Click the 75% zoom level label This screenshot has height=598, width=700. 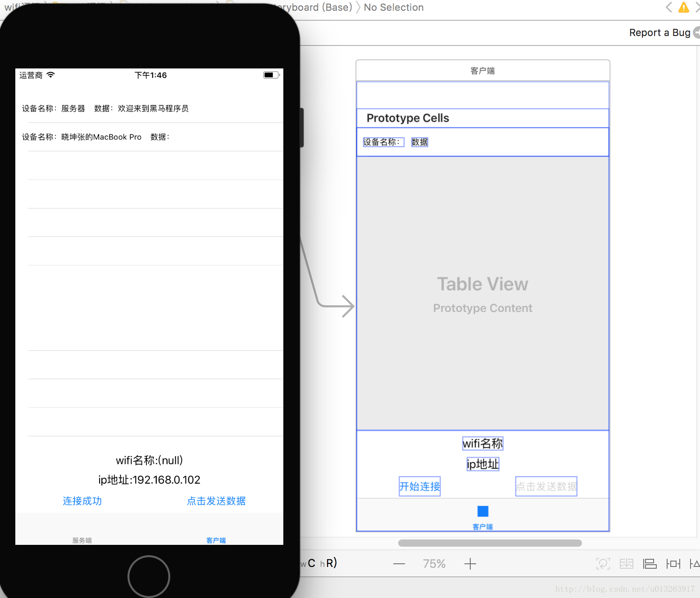pos(434,564)
